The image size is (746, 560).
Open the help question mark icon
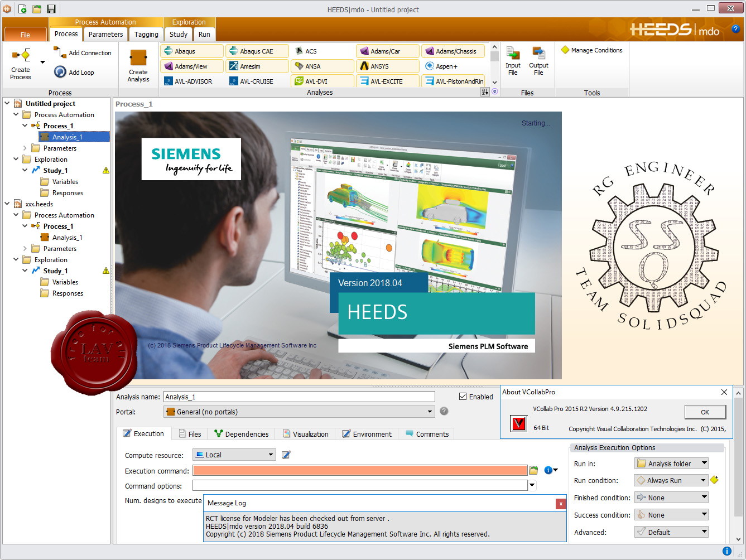[x=735, y=29]
